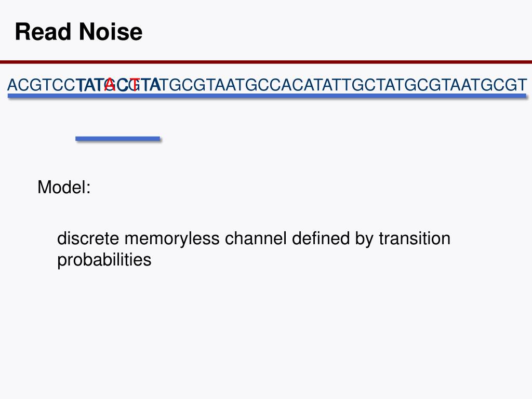Screen dimensions: 532x399
Task: Select the short blue read segment line
Action: pos(118,139)
